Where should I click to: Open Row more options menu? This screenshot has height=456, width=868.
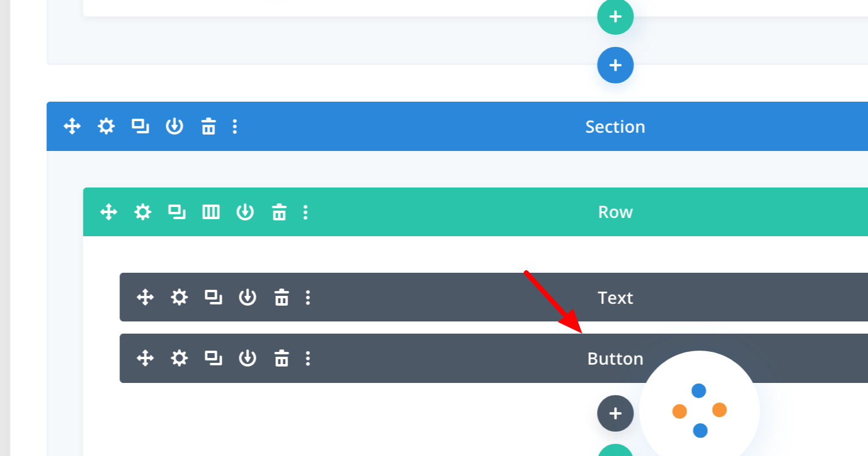(305, 212)
